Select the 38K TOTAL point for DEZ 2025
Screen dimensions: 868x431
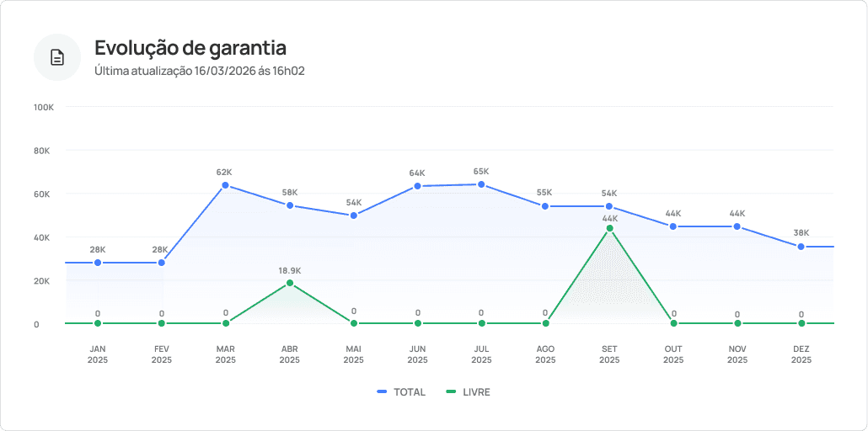(x=801, y=247)
